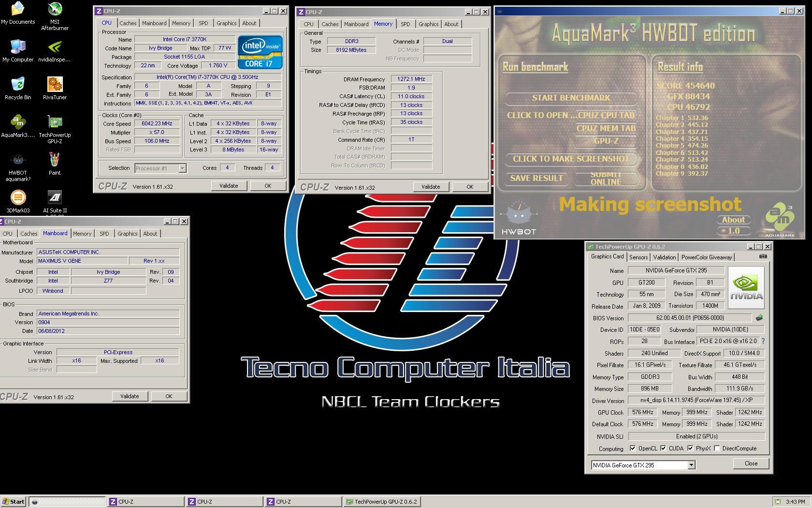Open Validation tab in GPU-Z
This screenshot has width=812, height=508.
click(x=665, y=257)
